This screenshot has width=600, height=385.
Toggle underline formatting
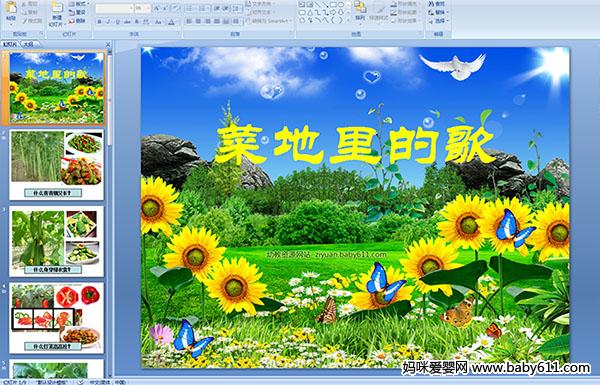click(117, 22)
